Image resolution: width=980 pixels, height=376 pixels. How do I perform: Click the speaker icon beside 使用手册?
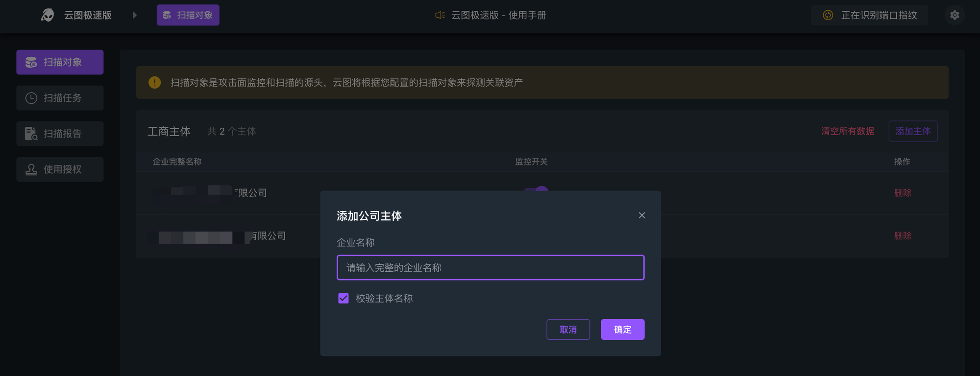[440, 15]
